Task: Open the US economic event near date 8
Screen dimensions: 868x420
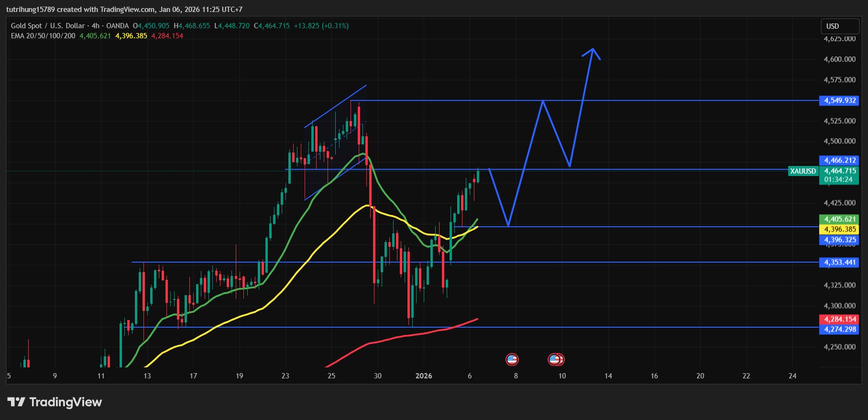Action: 512,359
